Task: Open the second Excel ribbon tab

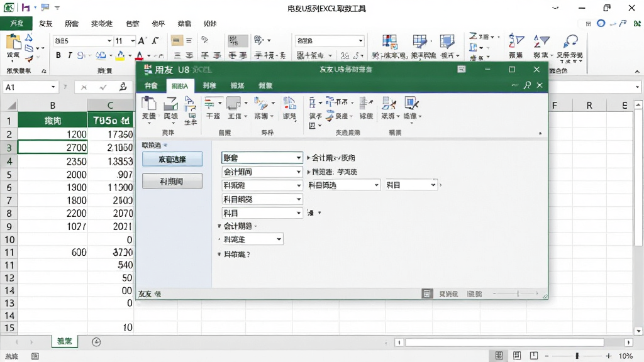Action: pos(45,23)
